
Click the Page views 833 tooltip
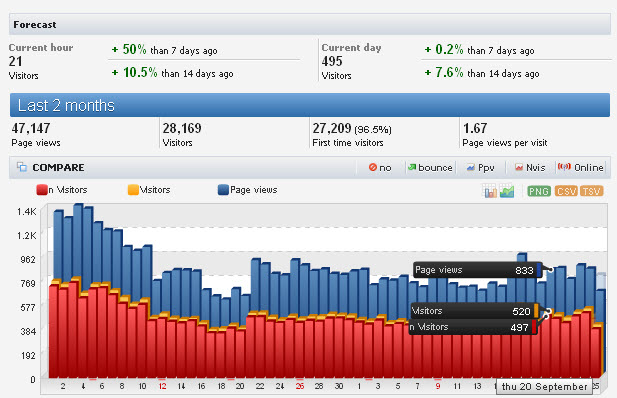[x=478, y=270]
